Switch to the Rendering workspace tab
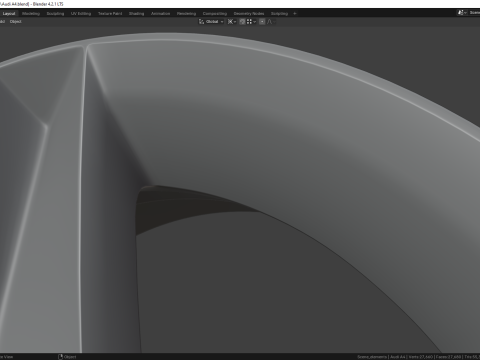The height and width of the screenshot is (360, 480). [186, 14]
